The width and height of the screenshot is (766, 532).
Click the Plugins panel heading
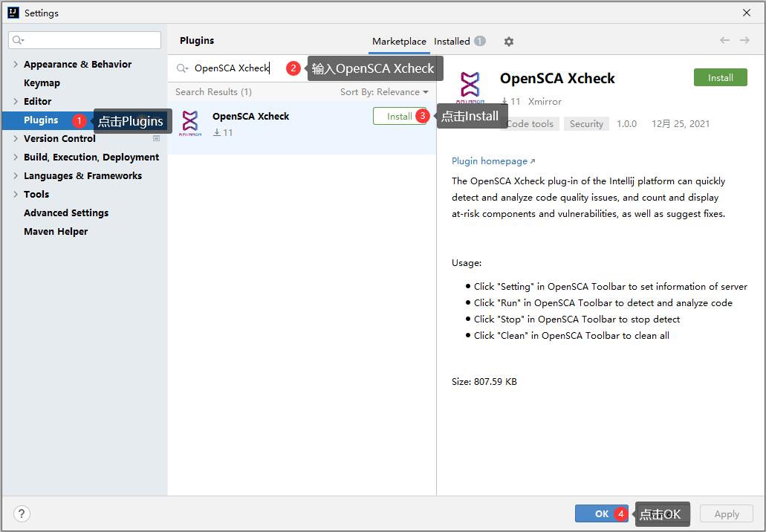[197, 41]
